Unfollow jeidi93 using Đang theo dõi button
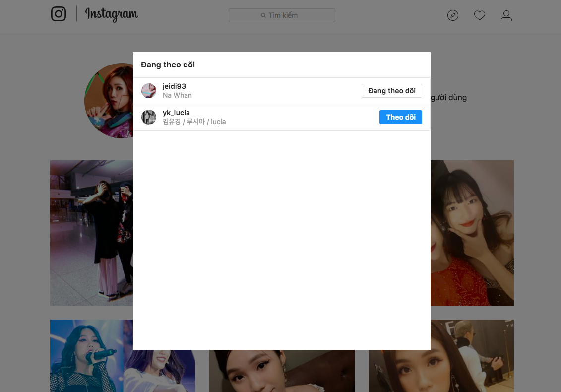The height and width of the screenshot is (392, 561). point(391,91)
